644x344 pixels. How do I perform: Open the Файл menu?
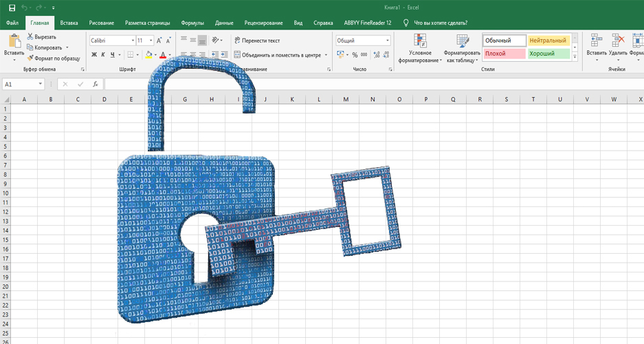pyautogui.click(x=12, y=23)
